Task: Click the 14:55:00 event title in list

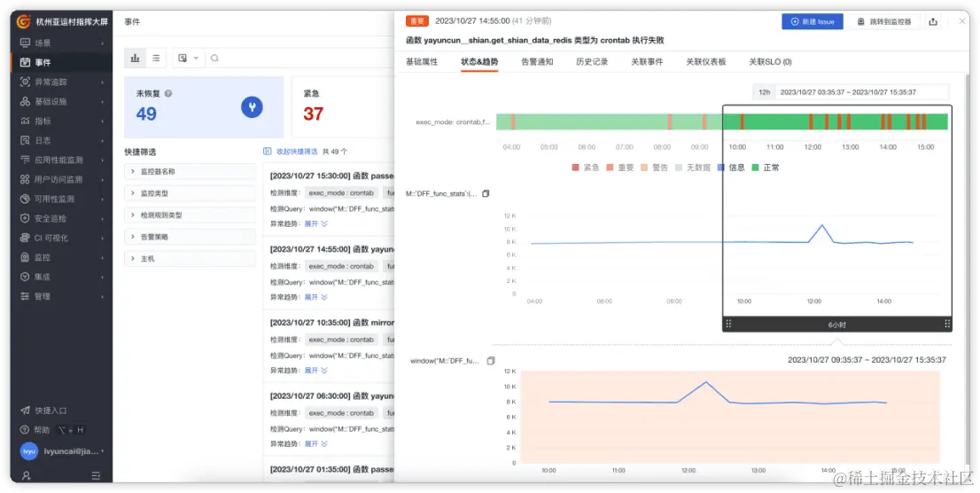Action: coord(332,249)
